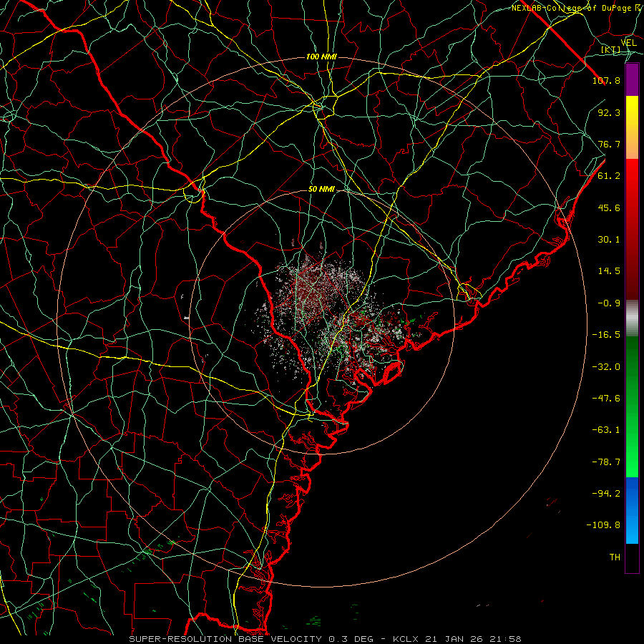
Task: Click the -94.2 legend value
Action: [606, 494]
